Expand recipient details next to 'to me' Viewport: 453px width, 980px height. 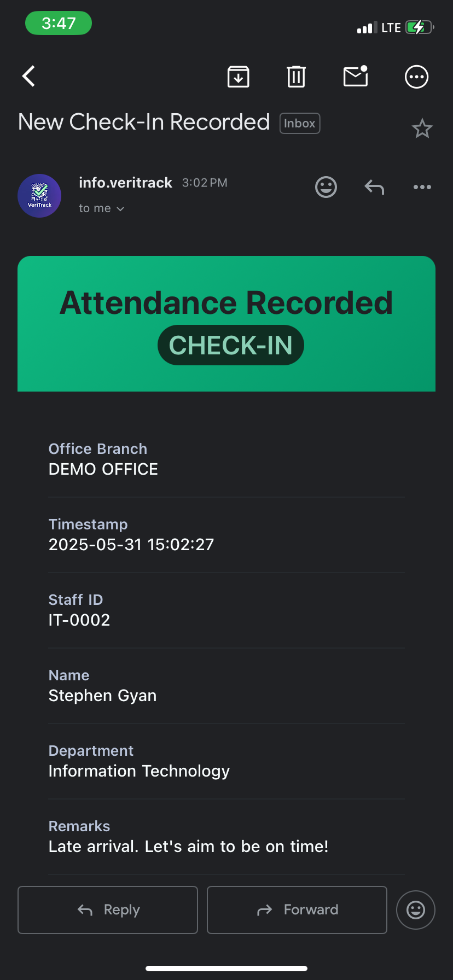click(x=120, y=209)
